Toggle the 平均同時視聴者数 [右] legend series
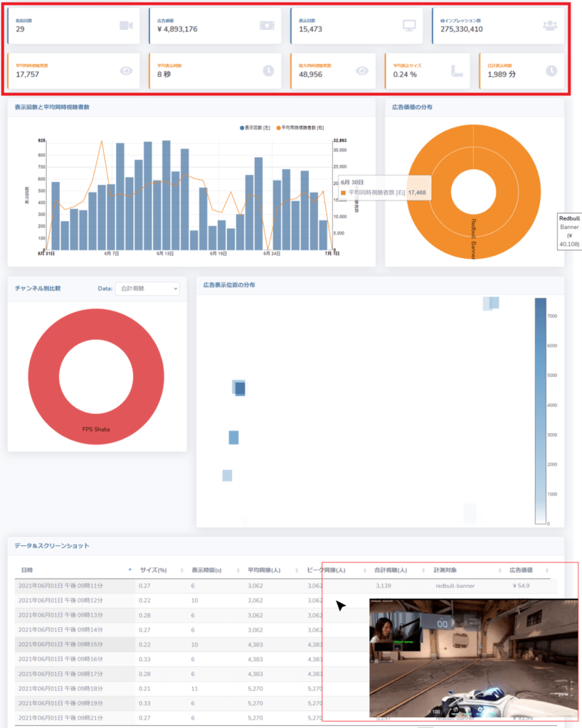 click(300, 128)
